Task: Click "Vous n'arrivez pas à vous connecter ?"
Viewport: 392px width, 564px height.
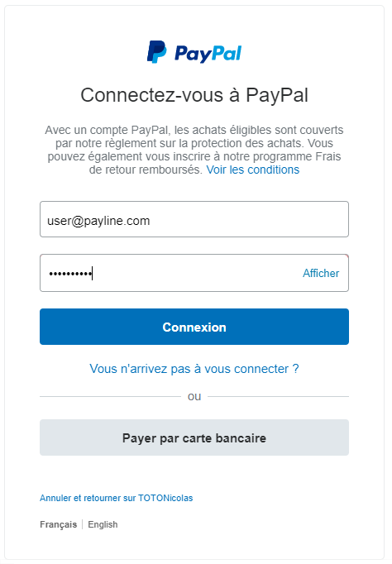Action: pyautogui.click(x=194, y=369)
